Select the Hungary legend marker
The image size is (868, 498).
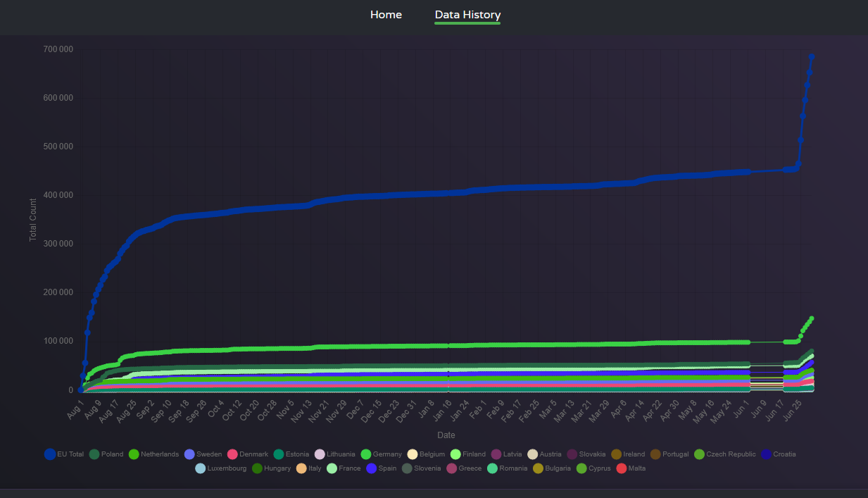(x=258, y=468)
